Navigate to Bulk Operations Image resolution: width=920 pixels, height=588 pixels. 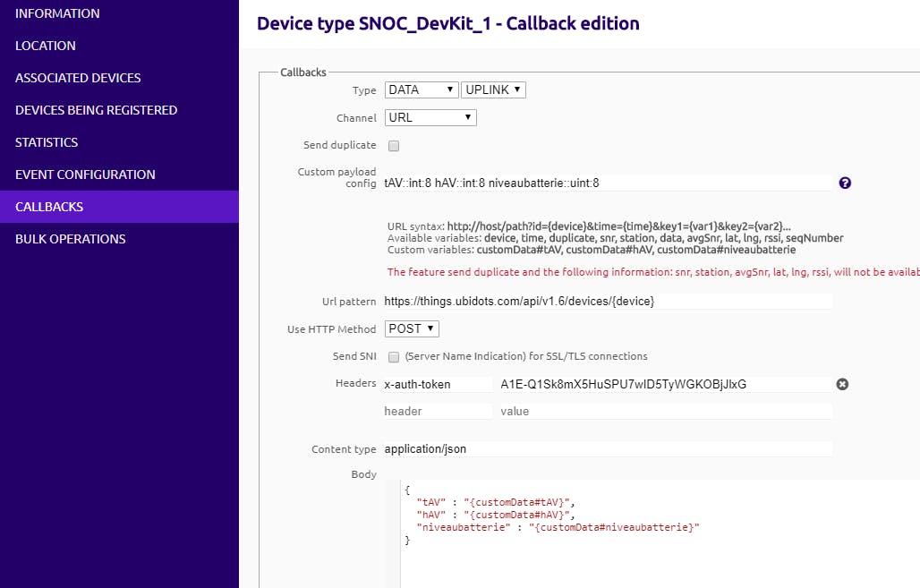point(70,239)
